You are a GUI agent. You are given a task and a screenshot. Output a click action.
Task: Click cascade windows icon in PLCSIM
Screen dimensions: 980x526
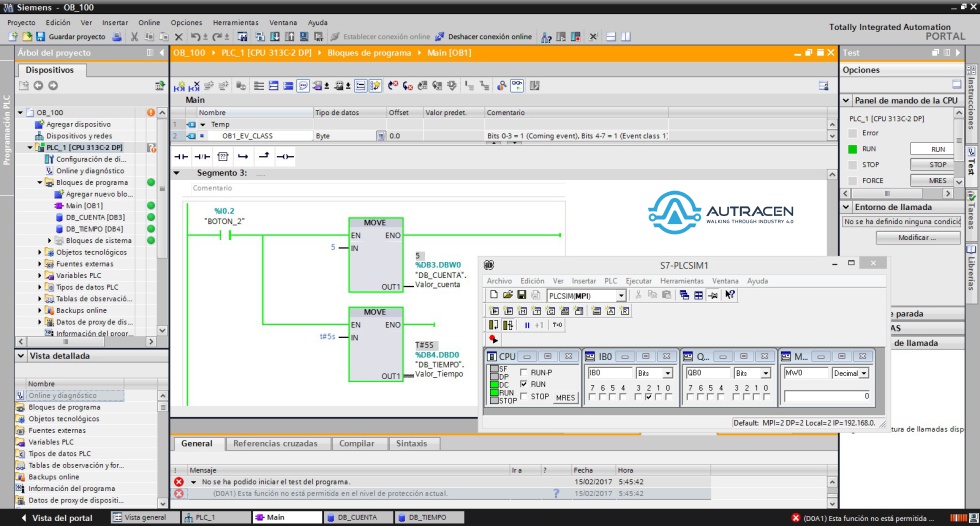coord(684,295)
